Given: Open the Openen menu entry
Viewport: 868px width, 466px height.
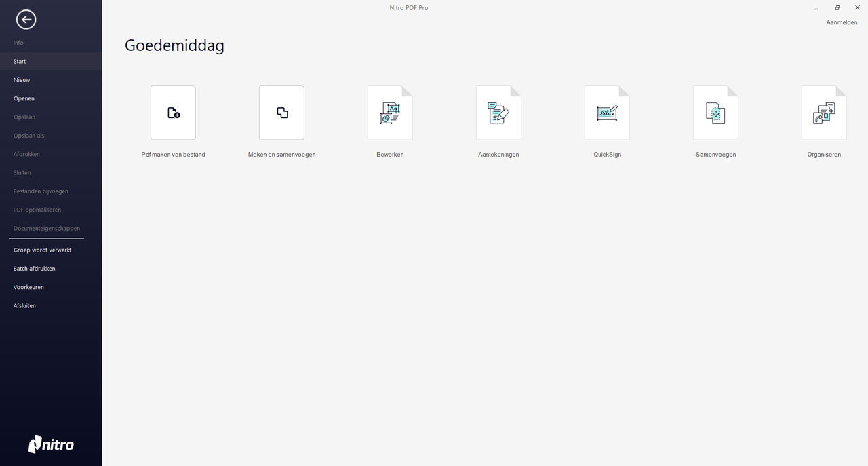Looking at the screenshot, I should click(x=51, y=98).
